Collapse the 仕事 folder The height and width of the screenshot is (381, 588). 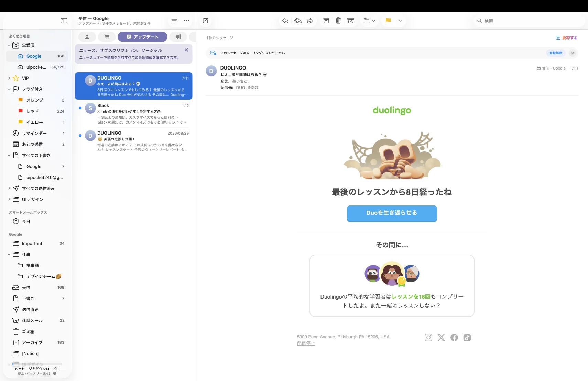9,254
